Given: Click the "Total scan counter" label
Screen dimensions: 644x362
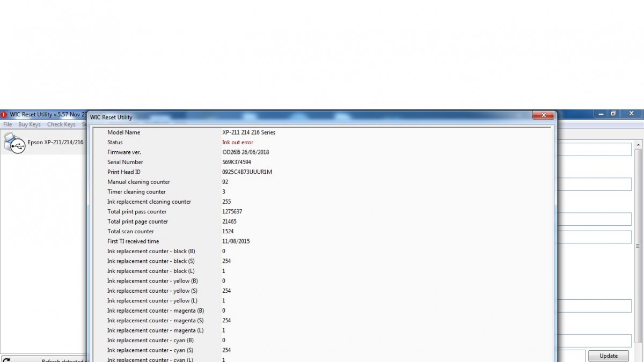Looking at the screenshot, I should pos(130,232).
